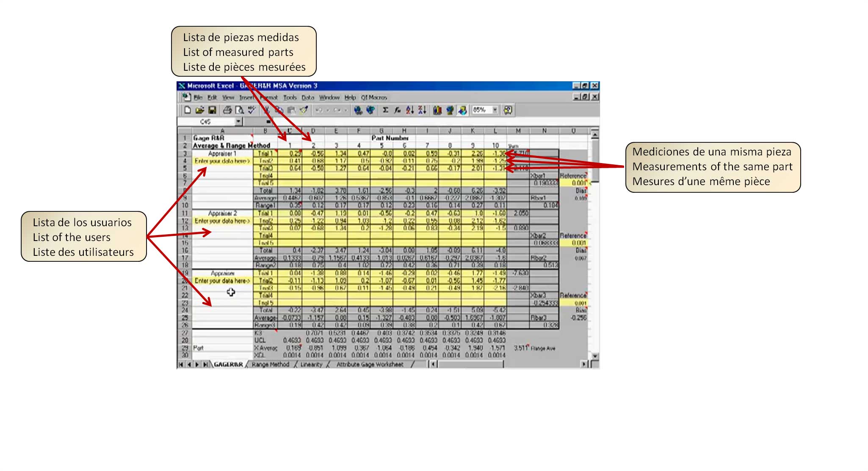Open the Undo history dropdown arrow
This screenshot has height=471, width=868.
tap(327, 110)
